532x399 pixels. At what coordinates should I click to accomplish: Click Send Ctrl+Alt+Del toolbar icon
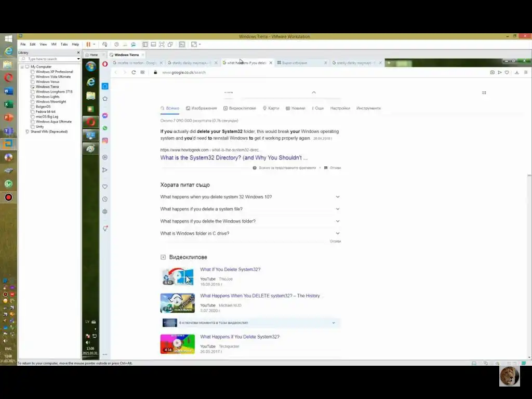104,45
